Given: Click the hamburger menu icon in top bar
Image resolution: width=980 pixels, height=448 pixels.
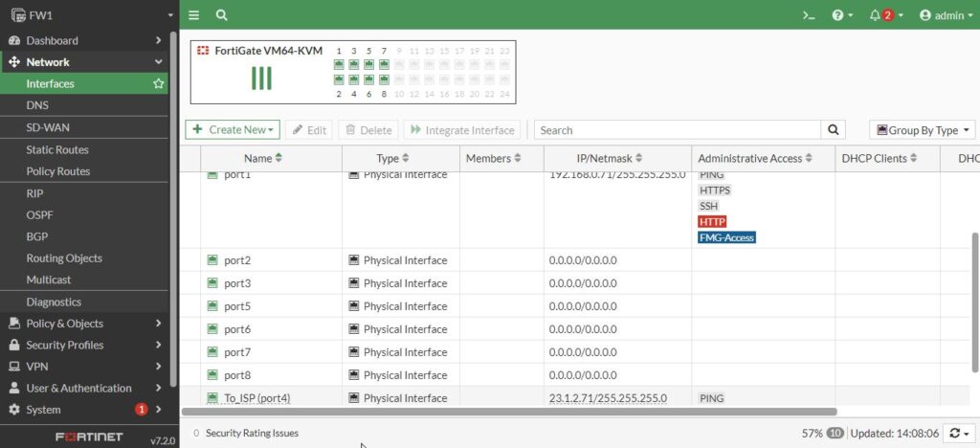Looking at the screenshot, I should pos(194,15).
